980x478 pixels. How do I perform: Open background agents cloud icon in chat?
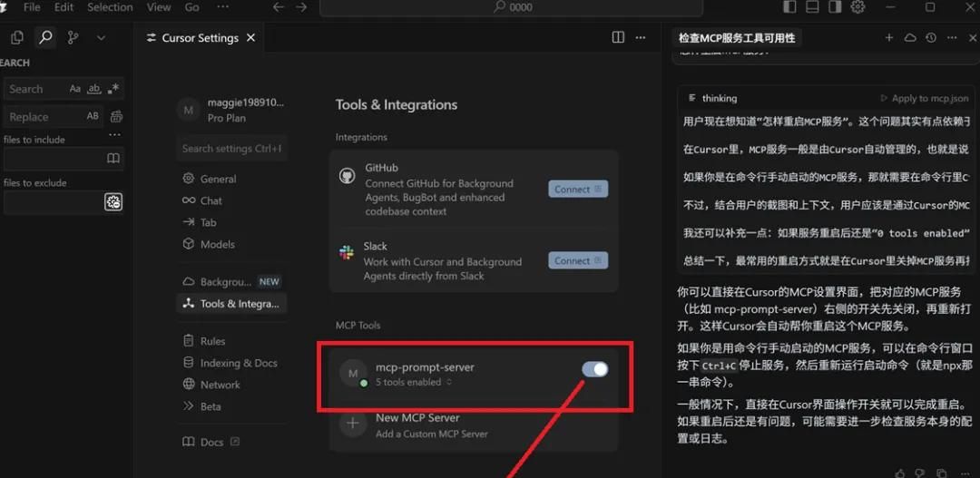[x=910, y=38]
